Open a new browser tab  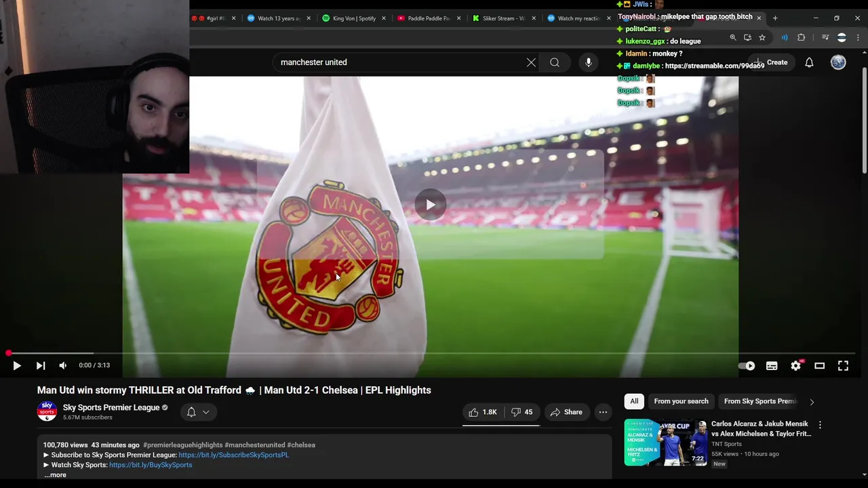point(775,18)
